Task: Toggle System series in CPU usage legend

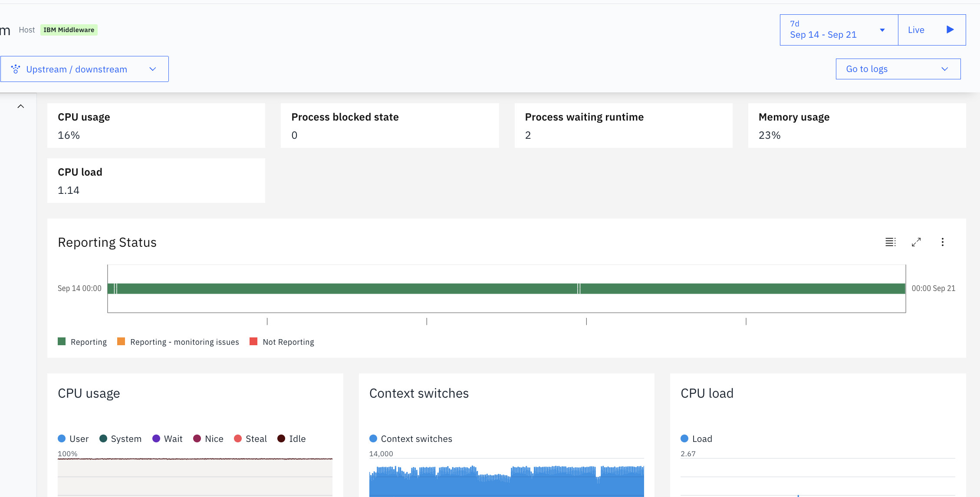Action: [120, 439]
